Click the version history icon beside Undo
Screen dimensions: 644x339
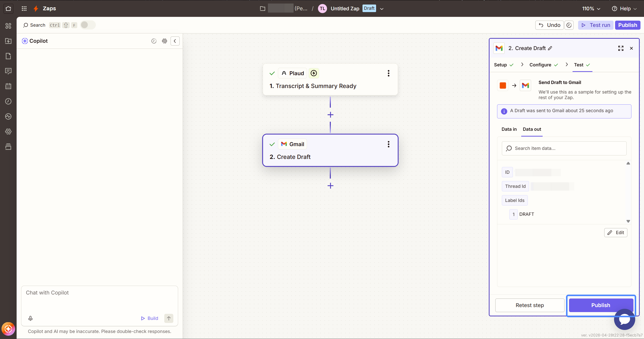tap(569, 25)
